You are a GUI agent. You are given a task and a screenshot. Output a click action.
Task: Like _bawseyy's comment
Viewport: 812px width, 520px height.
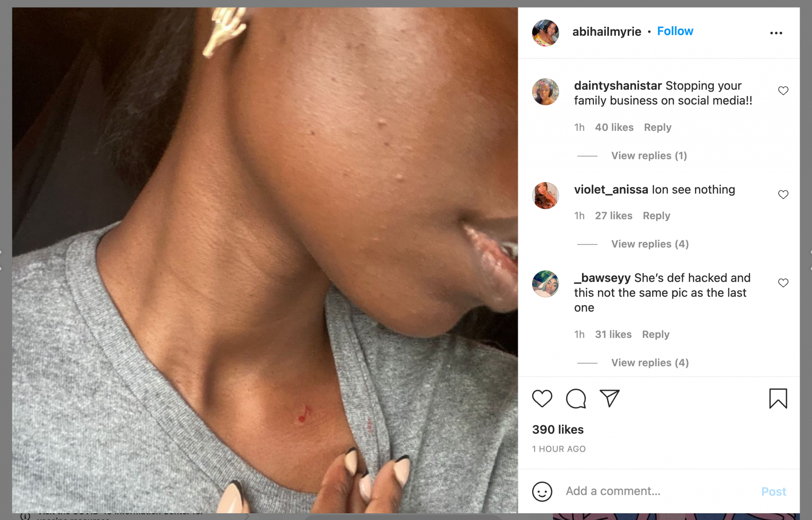(783, 283)
